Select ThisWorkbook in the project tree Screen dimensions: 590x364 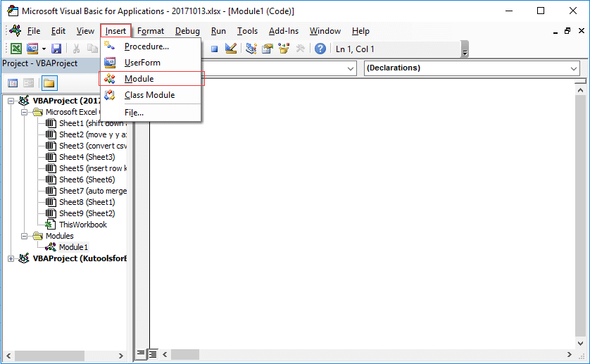[83, 225]
